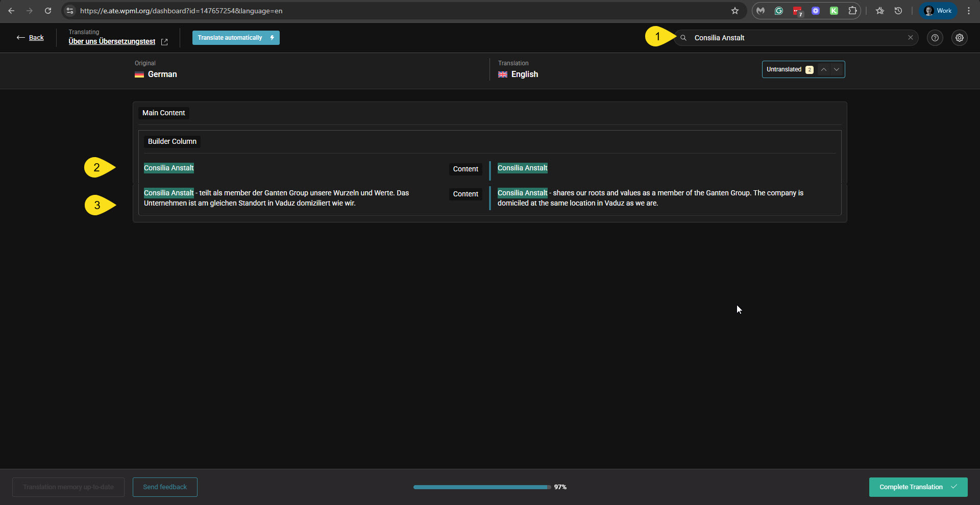The width and height of the screenshot is (980, 505).
Task: Select the German paragraph about Ganten Group
Action: click(276, 198)
